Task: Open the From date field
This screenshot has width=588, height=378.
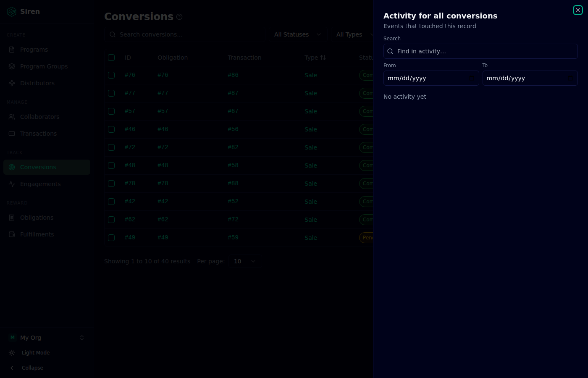Action: pos(431,78)
